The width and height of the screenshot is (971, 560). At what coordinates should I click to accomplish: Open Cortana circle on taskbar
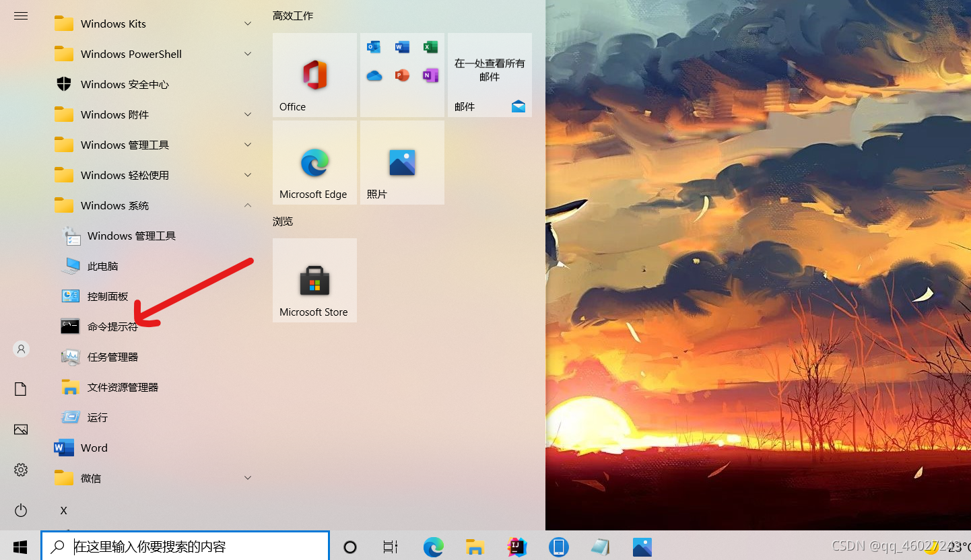350,547
